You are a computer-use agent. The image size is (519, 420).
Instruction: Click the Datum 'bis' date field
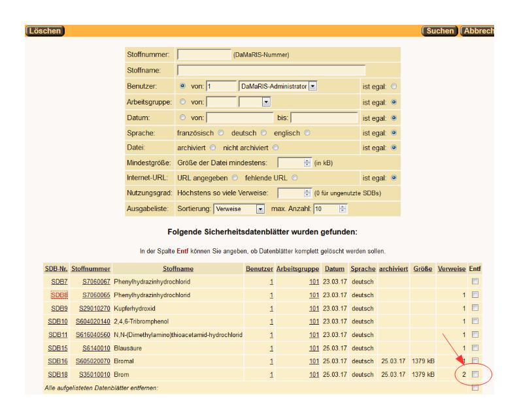pos(324,118)
